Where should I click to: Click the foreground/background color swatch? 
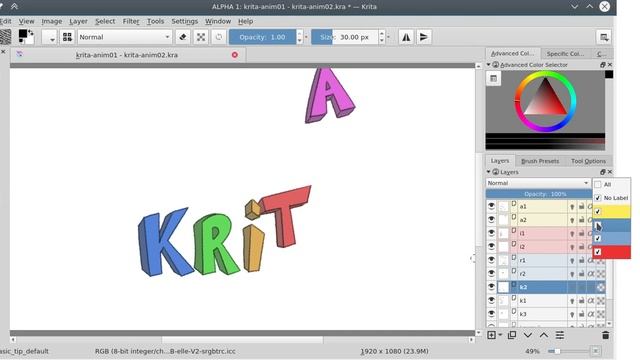[x=26, y=37]
